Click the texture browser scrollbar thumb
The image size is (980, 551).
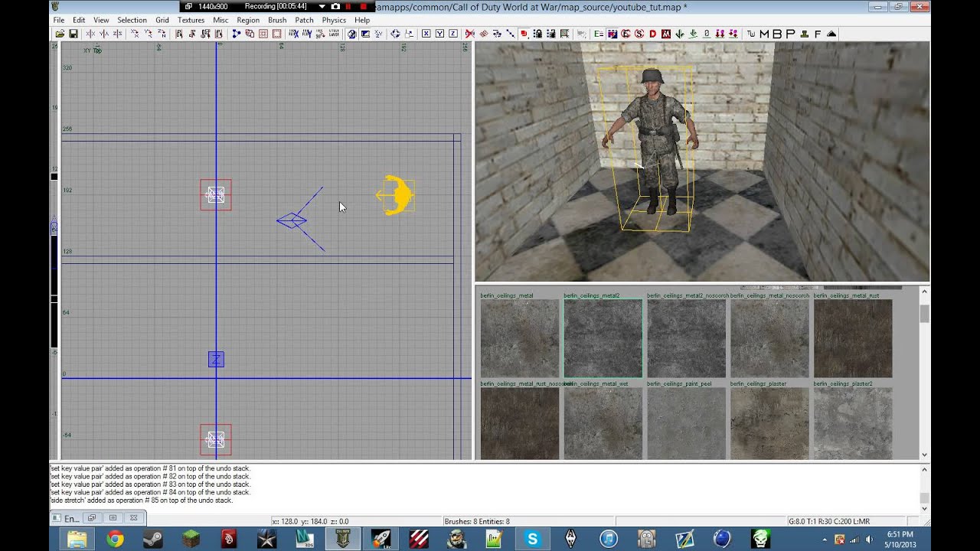pyautogui.click(x=924, y=314)
